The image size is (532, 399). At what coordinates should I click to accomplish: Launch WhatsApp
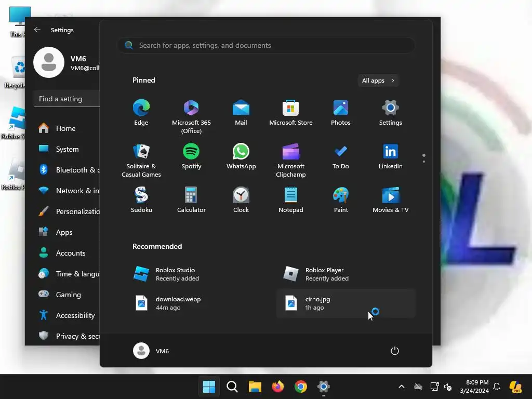pyautogui.click(x=241, y=156)
